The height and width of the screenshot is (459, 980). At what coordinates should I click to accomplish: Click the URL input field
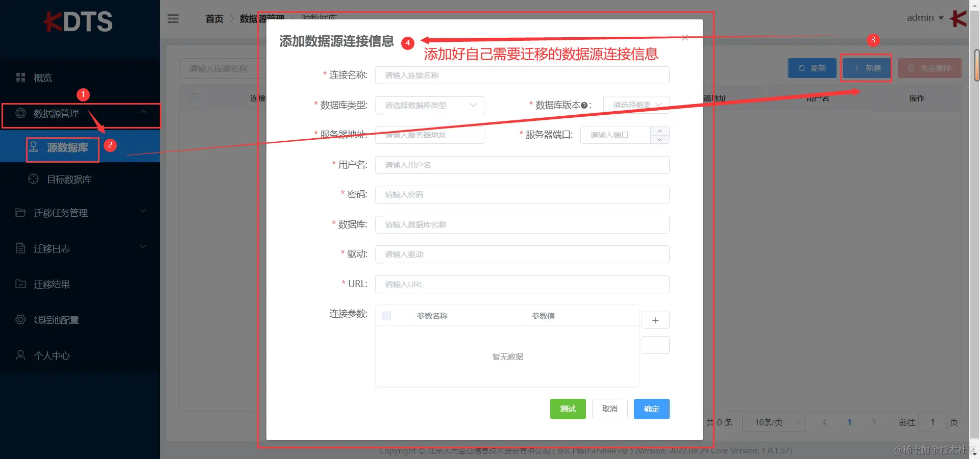click(522, 284)
